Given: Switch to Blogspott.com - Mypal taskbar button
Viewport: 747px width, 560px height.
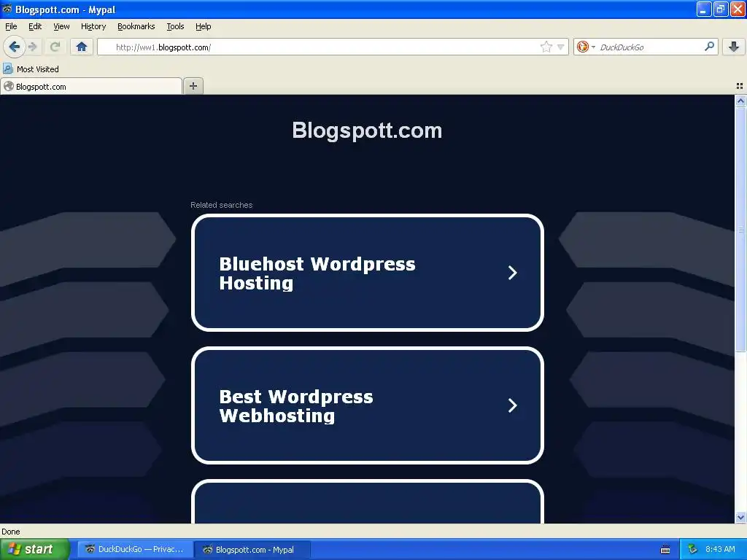Looking at the screenshot, I should [253, 550].
